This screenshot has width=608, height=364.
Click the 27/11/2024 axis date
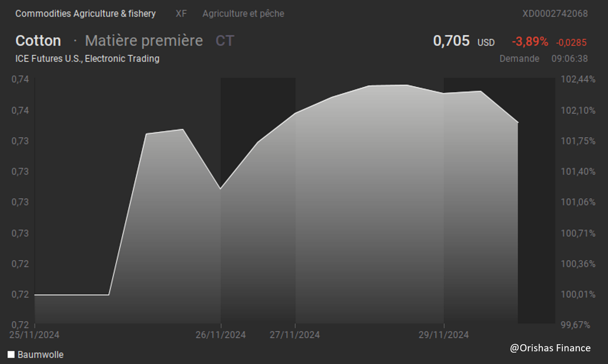295,335
